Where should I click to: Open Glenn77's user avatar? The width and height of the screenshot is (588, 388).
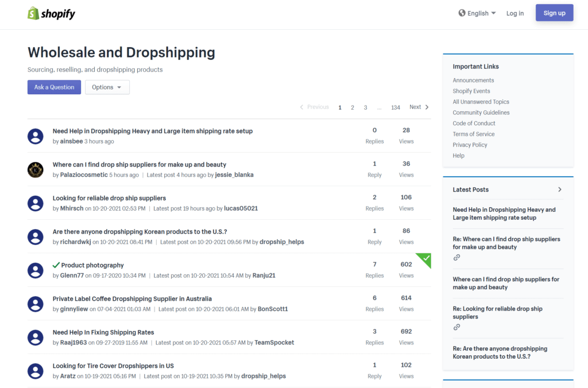click(x=35, y=270)
